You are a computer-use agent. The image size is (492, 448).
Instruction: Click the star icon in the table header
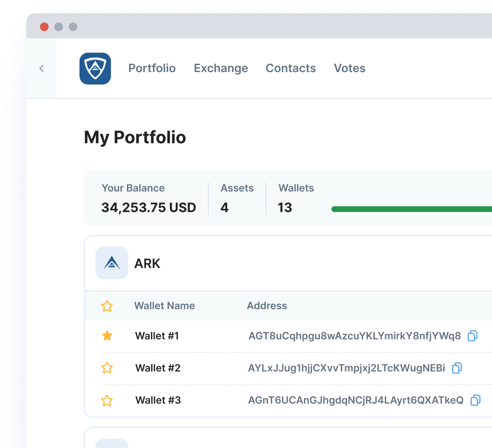(107, 306)
